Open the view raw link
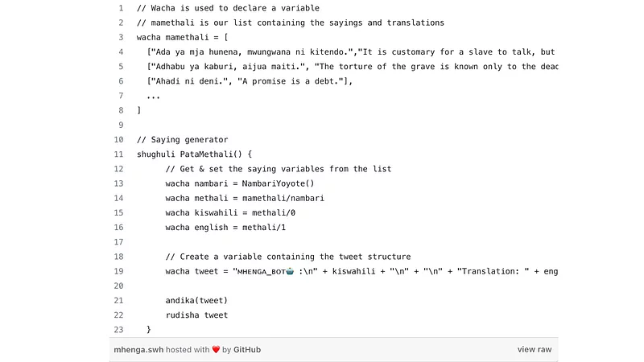This screenshot has height=362, width=644. coord(535,349)
